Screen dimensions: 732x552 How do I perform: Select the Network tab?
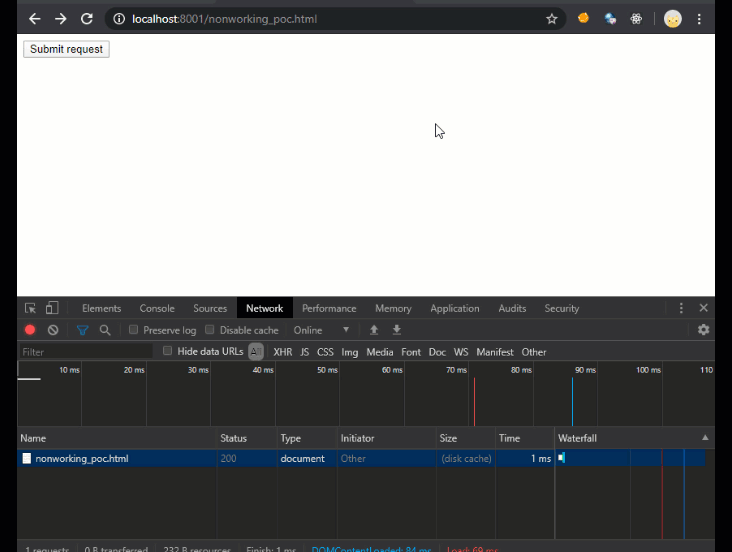click(x=265, y=308)
